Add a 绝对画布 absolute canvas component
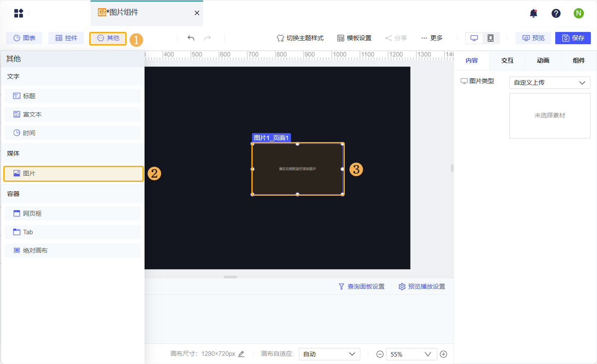The width and height of the screenshot is (597, 364). 72,250
